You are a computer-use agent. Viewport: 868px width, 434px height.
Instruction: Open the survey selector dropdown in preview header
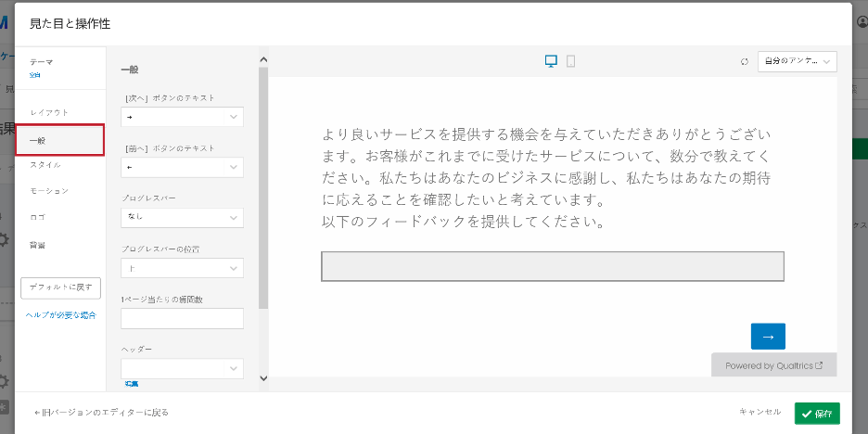tap(798, 61)
